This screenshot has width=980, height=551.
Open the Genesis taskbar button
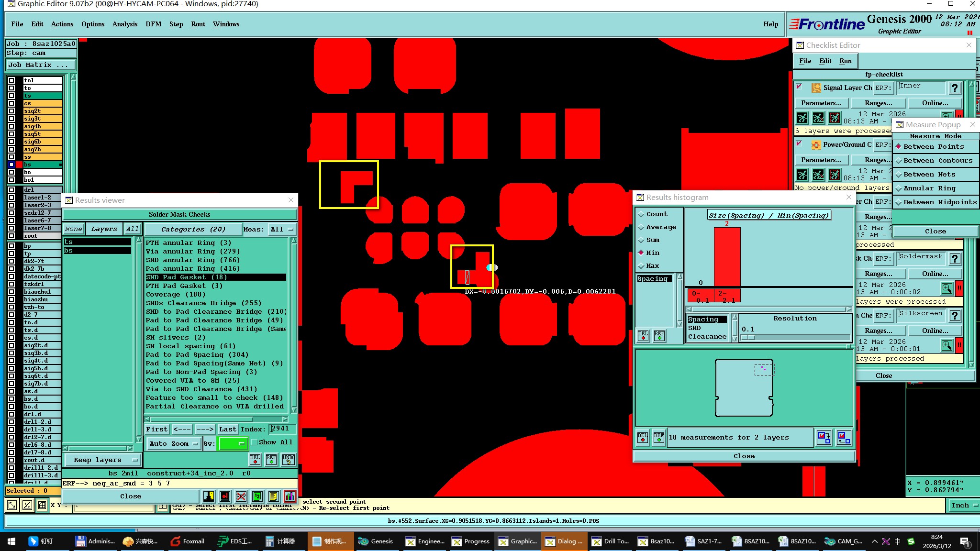(376, 541)
